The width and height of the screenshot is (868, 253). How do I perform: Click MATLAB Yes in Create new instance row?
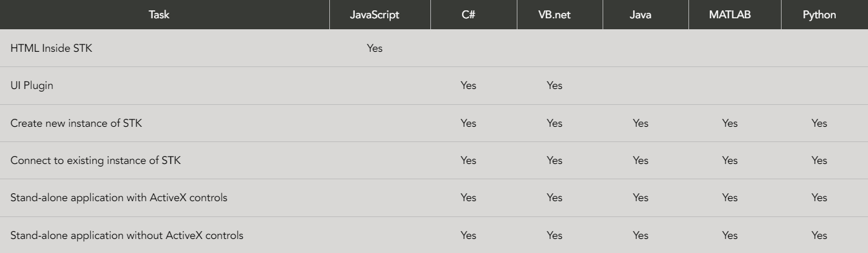[730, 123]
